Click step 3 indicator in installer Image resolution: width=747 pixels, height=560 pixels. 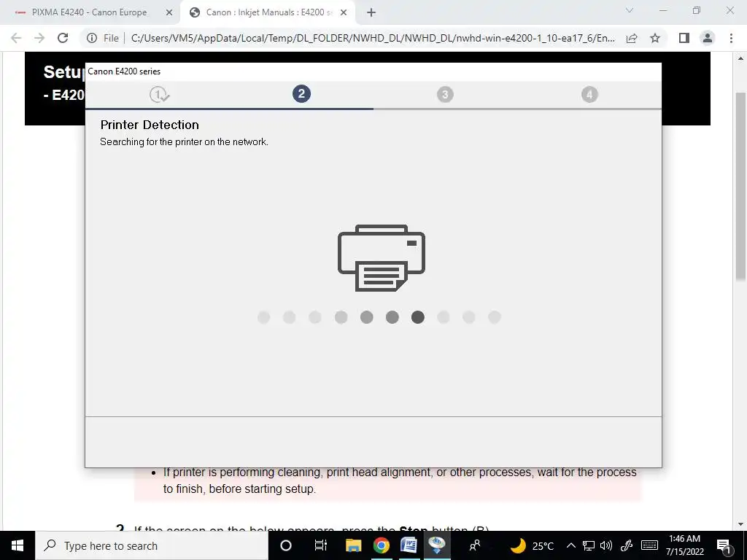445,94
